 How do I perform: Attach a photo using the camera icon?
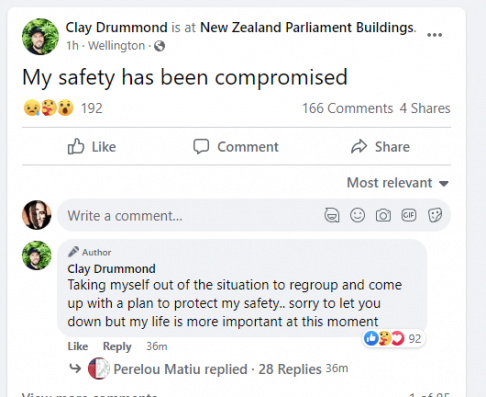tap(383, 215)
